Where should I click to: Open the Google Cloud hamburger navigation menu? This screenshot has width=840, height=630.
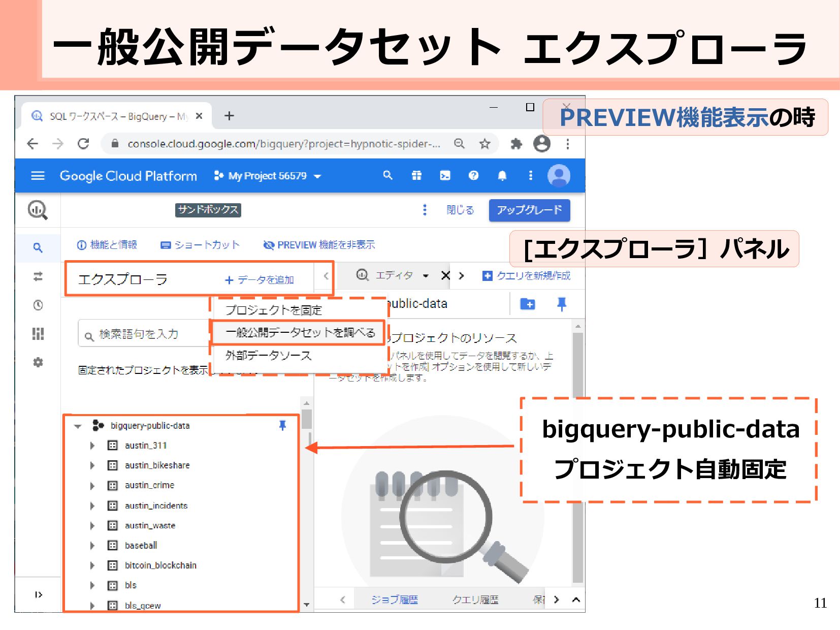point(38,176)
